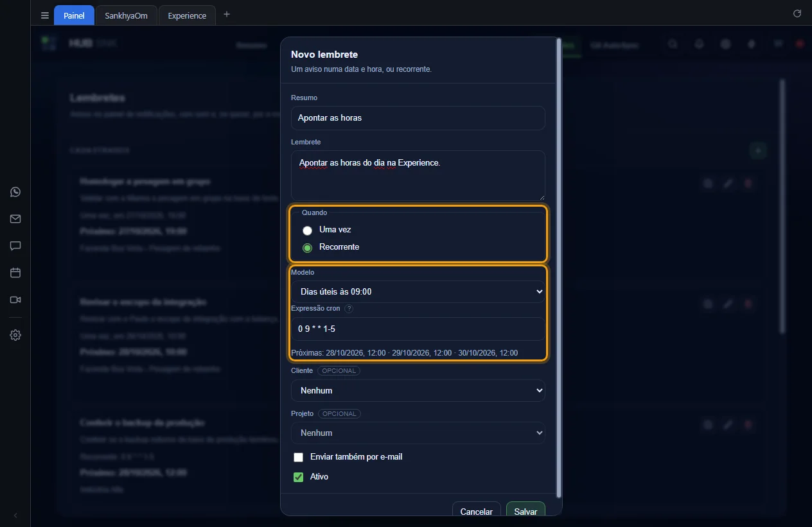
Task: Add a new tab with plus icon
Action: point(226,15)
